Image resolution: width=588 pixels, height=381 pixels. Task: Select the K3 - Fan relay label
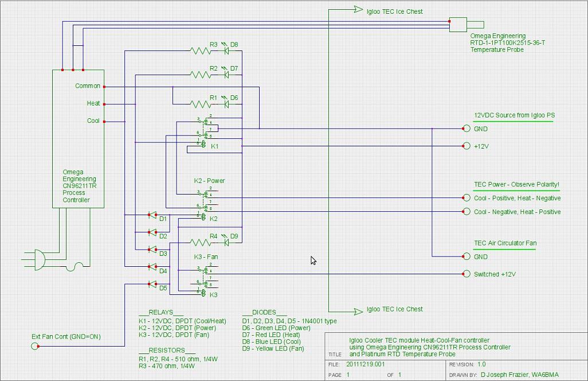pyautogui.click(x=206, y=257)
